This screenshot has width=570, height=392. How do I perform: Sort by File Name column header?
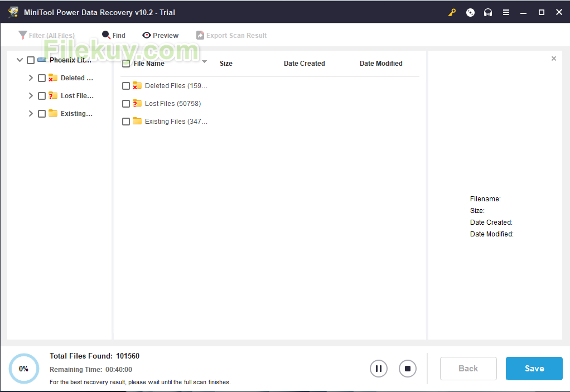click(149, 63)
